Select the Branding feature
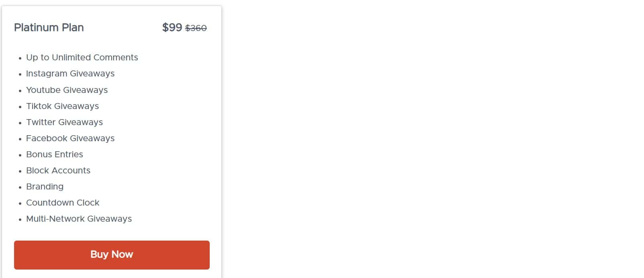The image size is (644, 278). [45, 187]
